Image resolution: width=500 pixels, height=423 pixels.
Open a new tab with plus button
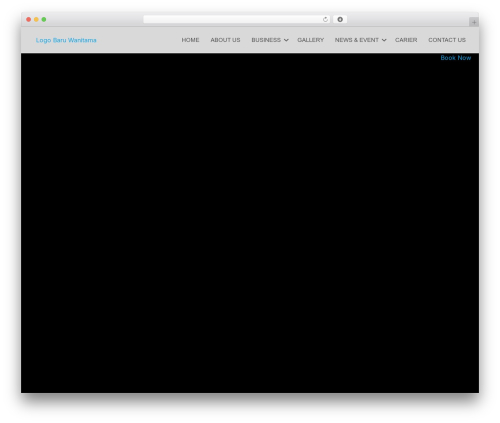(474, 22)
